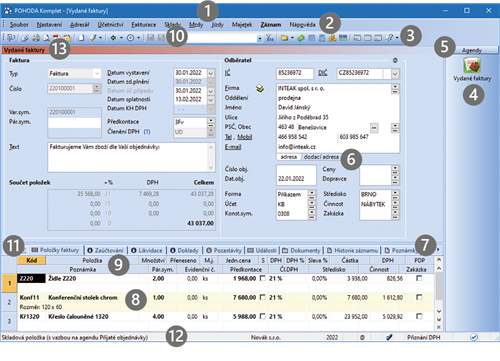Click the first icon at the toolbar's left end

[11, 38]
